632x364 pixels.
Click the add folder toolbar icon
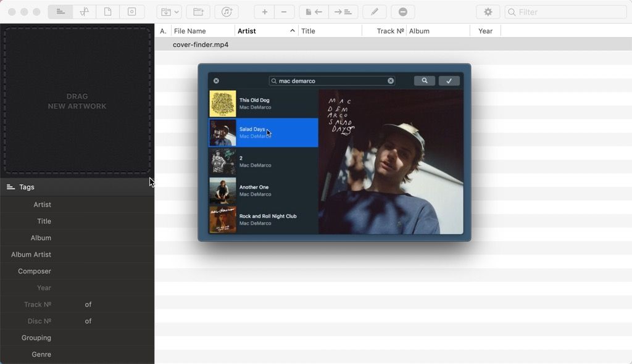click(198, 12)
